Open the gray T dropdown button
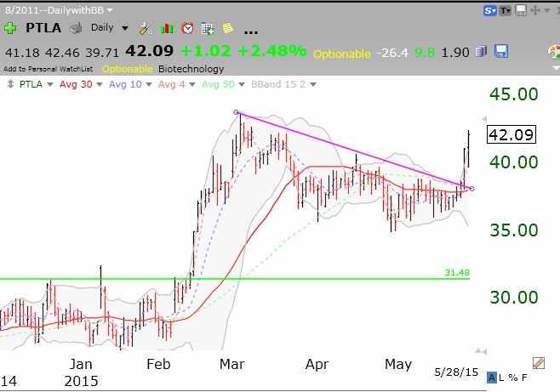Screen dimensions: 560x392 [x=505, y=11]
